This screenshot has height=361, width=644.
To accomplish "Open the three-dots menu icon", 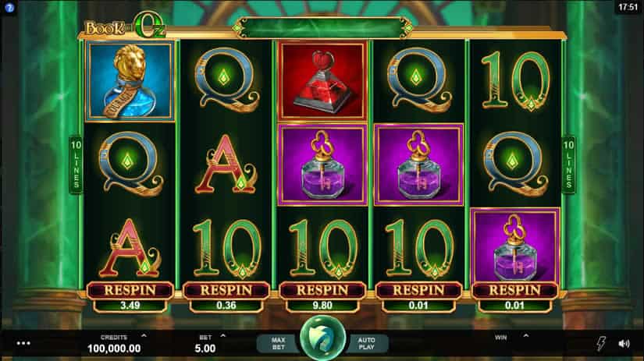I will tap(23, 343).
